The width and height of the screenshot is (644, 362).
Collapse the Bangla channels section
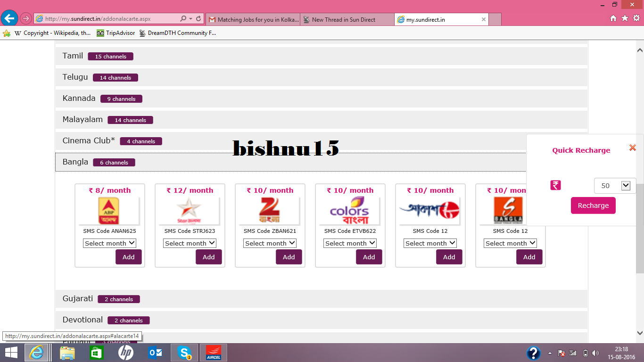pyautogui.click(x=291, y=162)
